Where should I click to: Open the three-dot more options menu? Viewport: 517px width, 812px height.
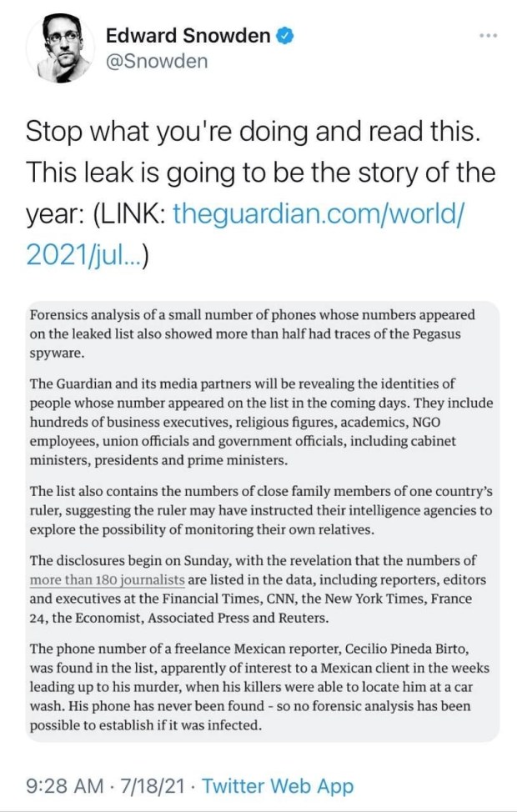coord(488,36)
